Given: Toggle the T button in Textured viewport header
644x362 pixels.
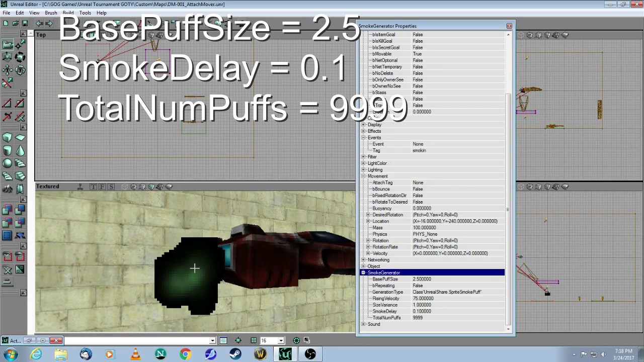Looking at the screenshot, I should point(94,187).
